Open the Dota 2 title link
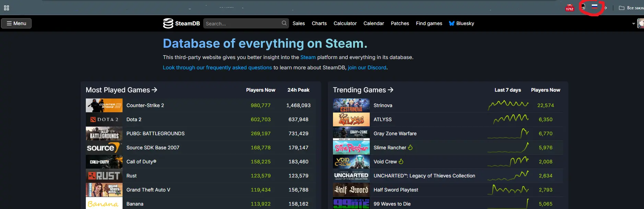Screen dimensions: 644x209 click(134, 119)
